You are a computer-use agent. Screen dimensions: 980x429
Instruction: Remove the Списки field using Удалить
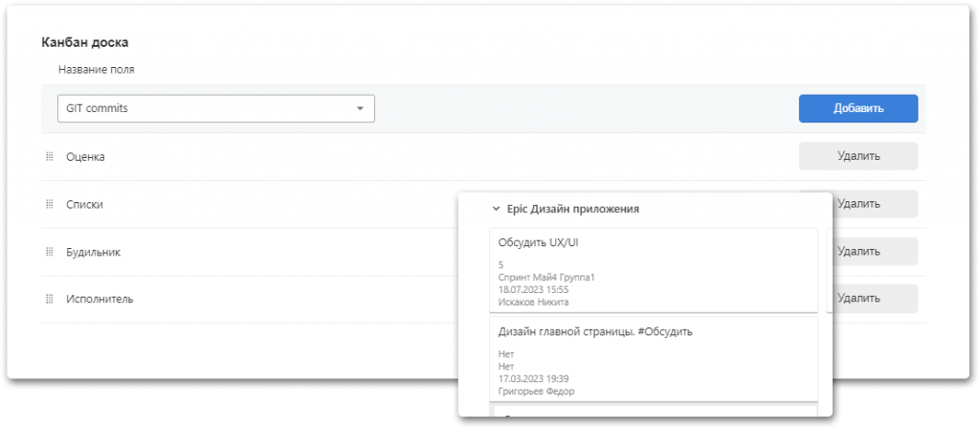[871, 204]
